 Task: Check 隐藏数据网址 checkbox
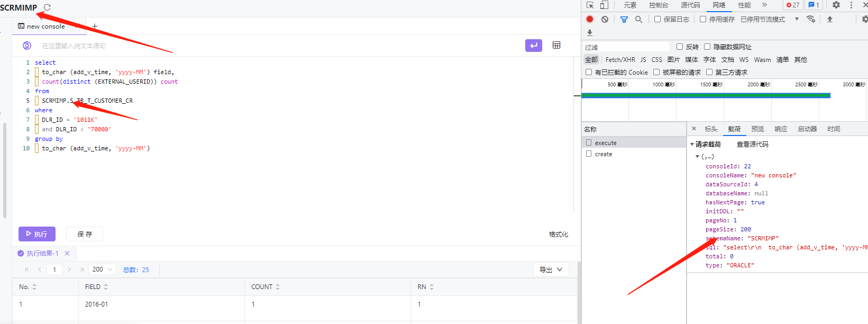point(707,47)
